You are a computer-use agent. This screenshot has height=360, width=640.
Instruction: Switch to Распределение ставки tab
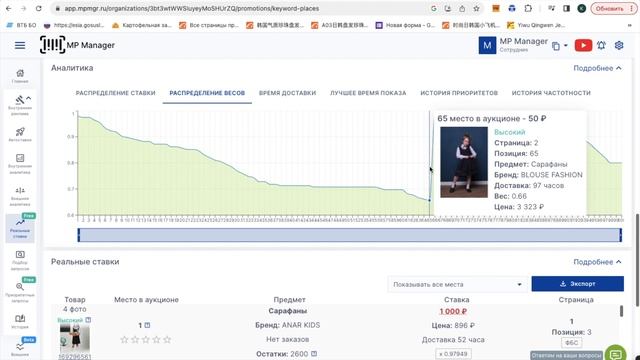point(116,93)
